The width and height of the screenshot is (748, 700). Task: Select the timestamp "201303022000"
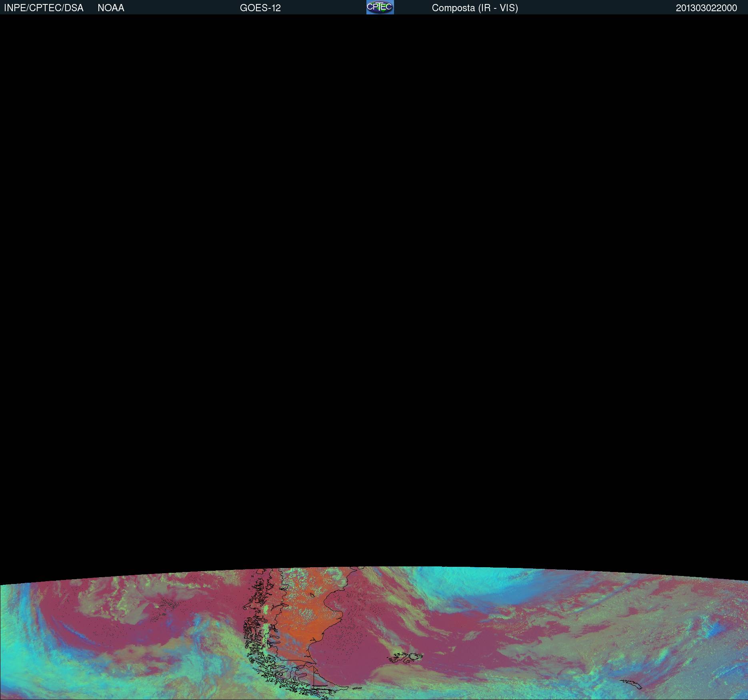(706, 8)
